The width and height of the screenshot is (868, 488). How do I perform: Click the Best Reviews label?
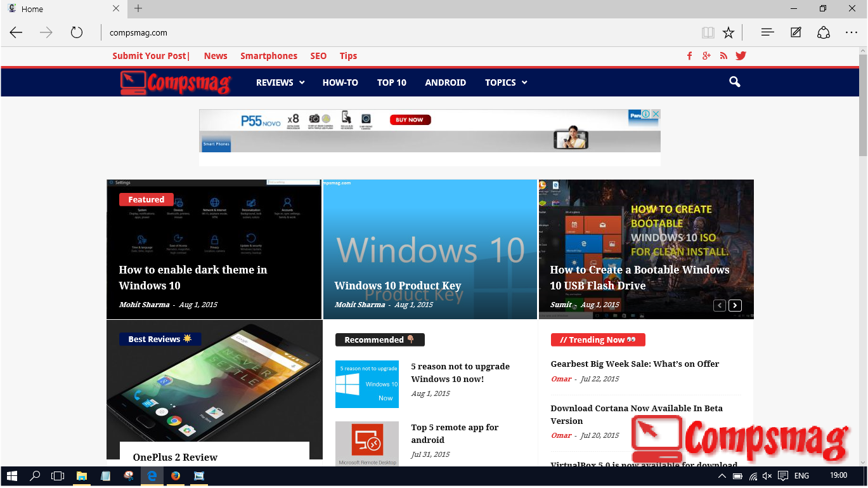pyautogui.click(x=160, y=339)
